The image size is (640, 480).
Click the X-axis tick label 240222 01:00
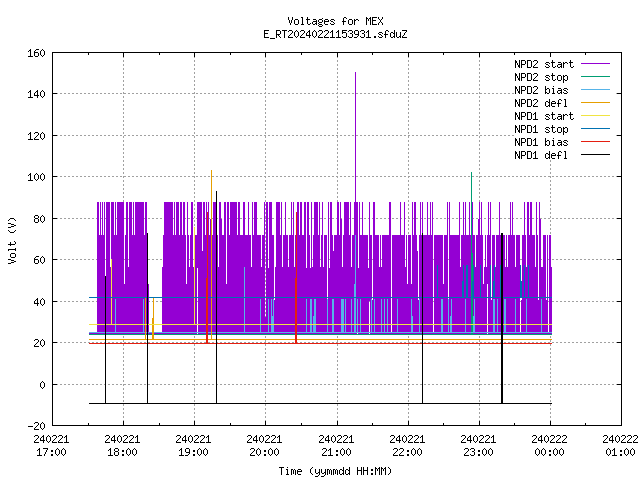tap(620, 446)
